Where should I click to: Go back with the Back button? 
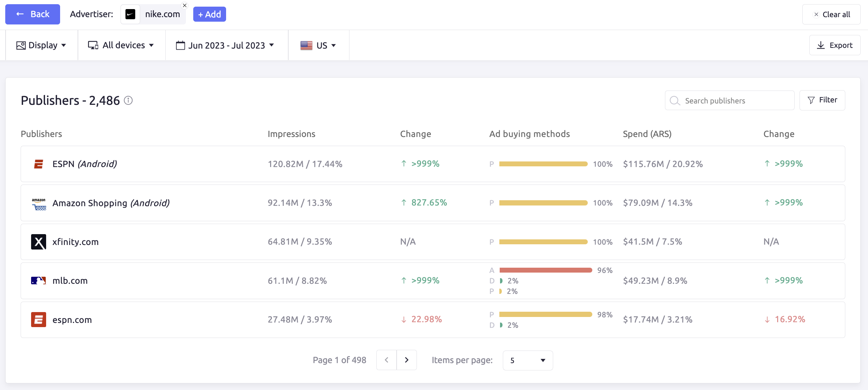click(x=32, y=14)
